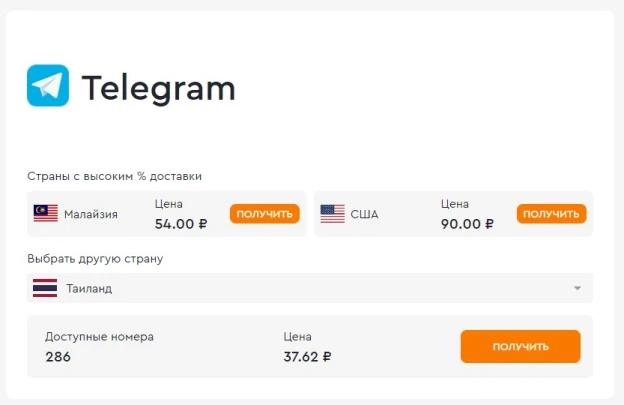
Task: Click the Malaysia flag icon
Action: pyautogui.click(x=46, y=214)
